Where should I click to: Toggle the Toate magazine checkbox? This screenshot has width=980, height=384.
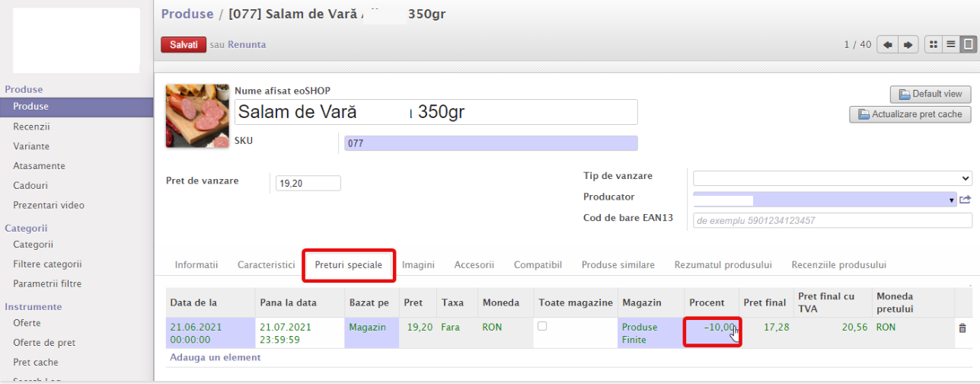coord(541,326)
